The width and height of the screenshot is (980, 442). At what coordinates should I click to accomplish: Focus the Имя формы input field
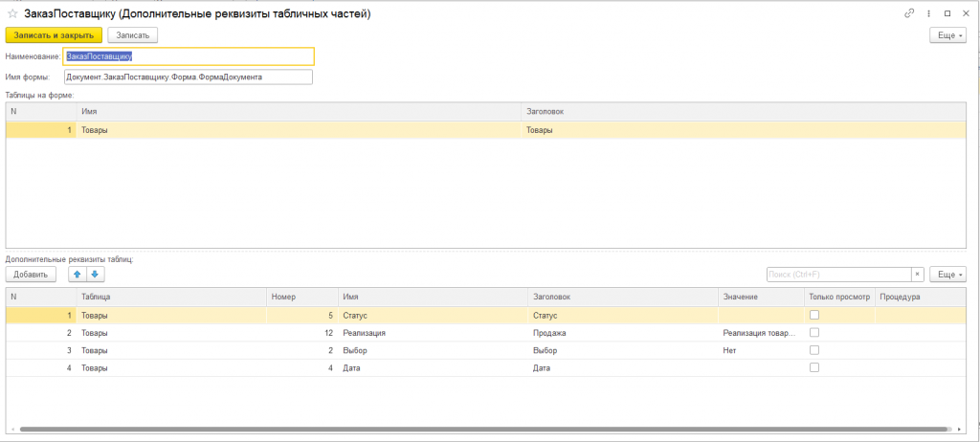(x=189, y=77)
